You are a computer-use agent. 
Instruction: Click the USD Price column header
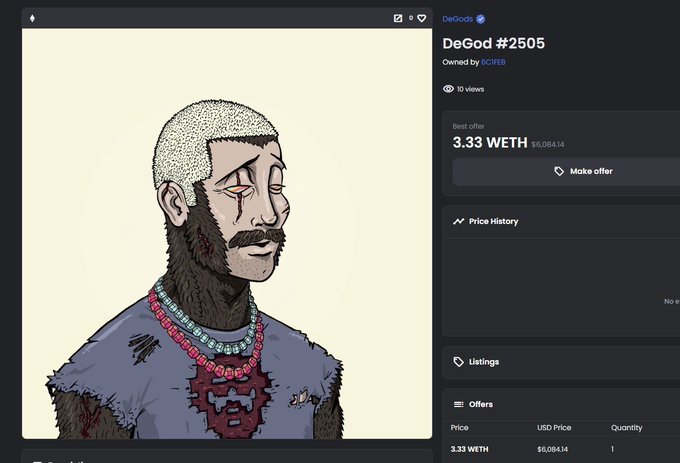pyautogui.click(x=554, y=428)
